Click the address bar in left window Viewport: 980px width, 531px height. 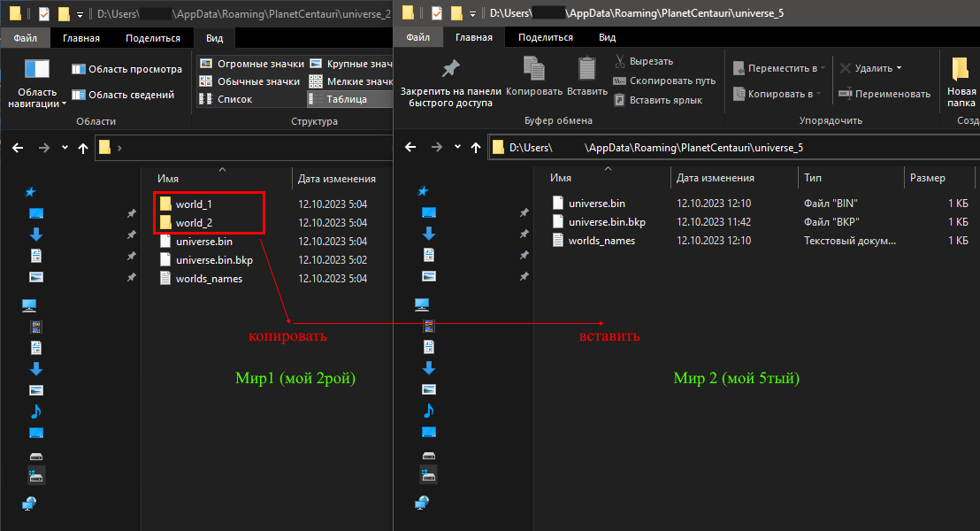pos(244,148)
